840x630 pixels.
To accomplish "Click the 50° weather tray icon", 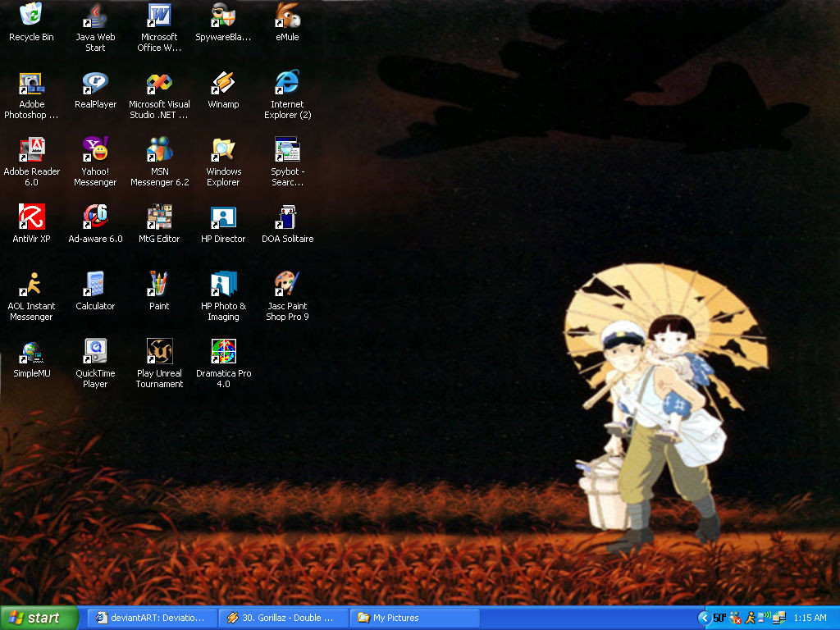I will (x=719, y=619).
